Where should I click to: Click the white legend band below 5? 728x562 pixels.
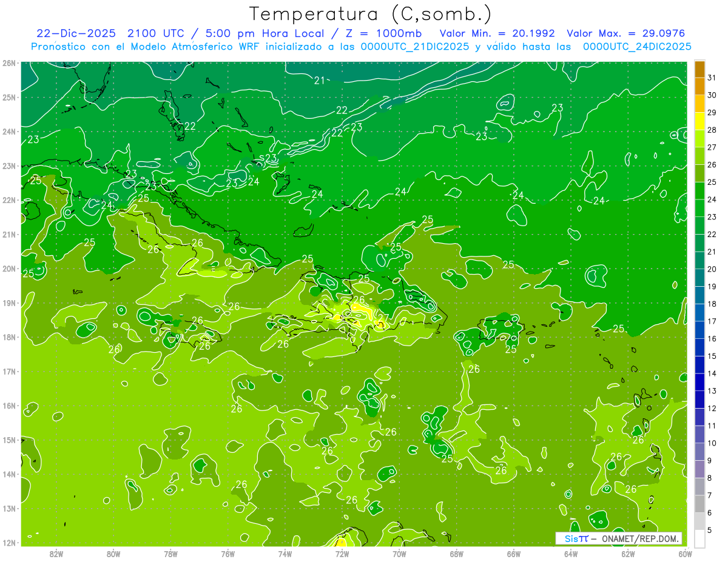tap(699, 539)
